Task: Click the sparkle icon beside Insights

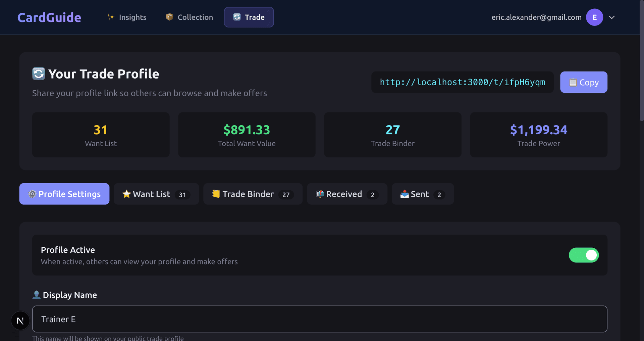Action: 111,17
